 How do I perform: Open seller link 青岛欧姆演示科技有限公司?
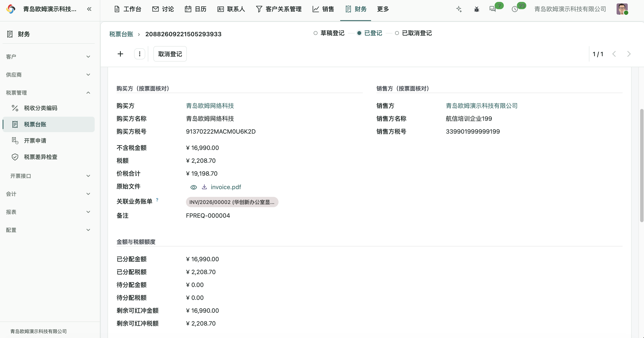pyautogui.click(x=482, y=106)
